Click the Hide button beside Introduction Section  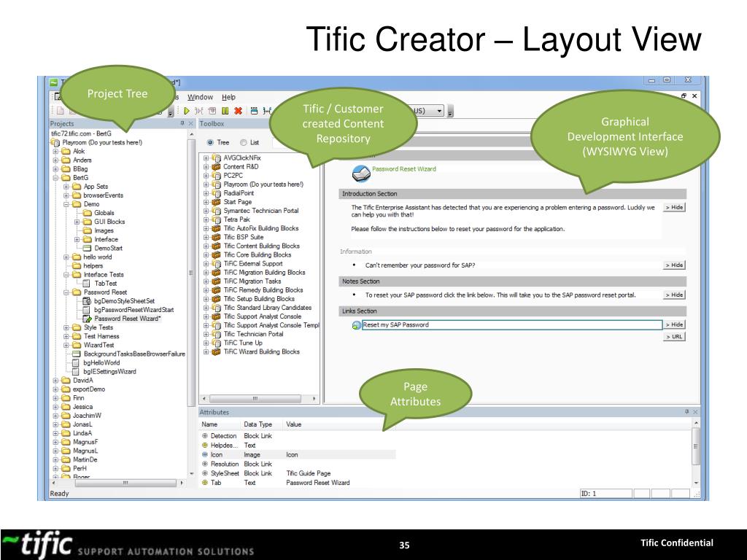674,207
